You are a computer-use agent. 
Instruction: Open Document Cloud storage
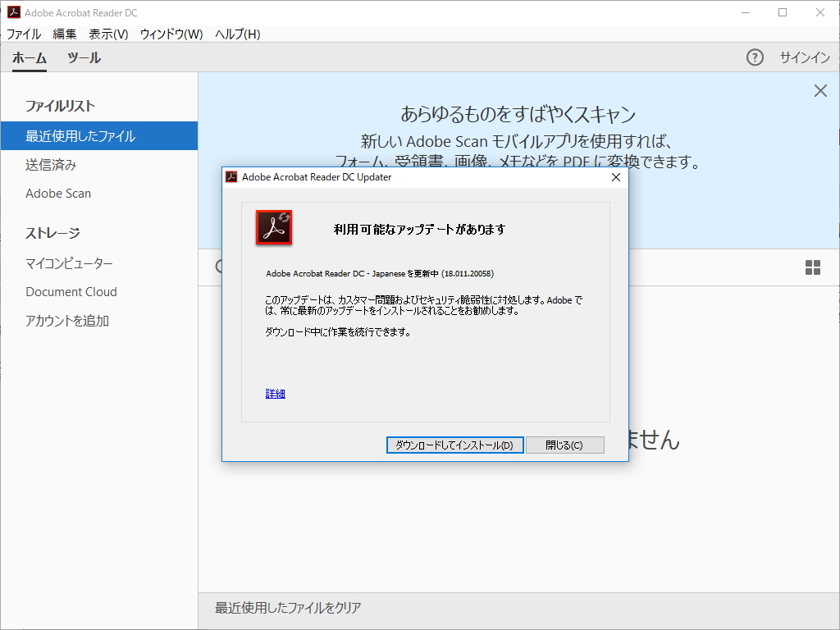[x=71, y=291]
